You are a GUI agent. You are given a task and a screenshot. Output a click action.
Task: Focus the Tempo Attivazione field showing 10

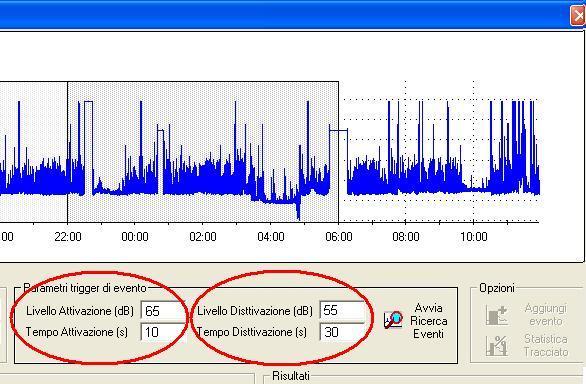point(162,332)
